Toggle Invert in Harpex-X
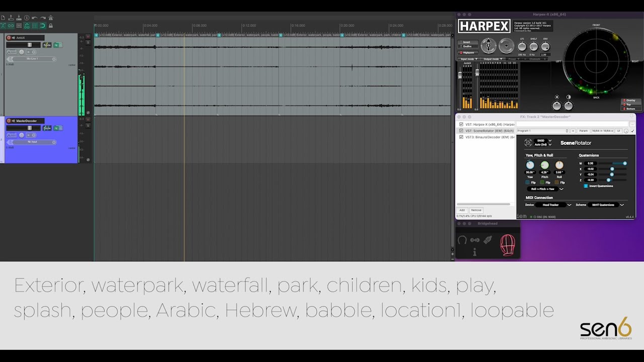This screenshot has width=644, height=362. 468,42
